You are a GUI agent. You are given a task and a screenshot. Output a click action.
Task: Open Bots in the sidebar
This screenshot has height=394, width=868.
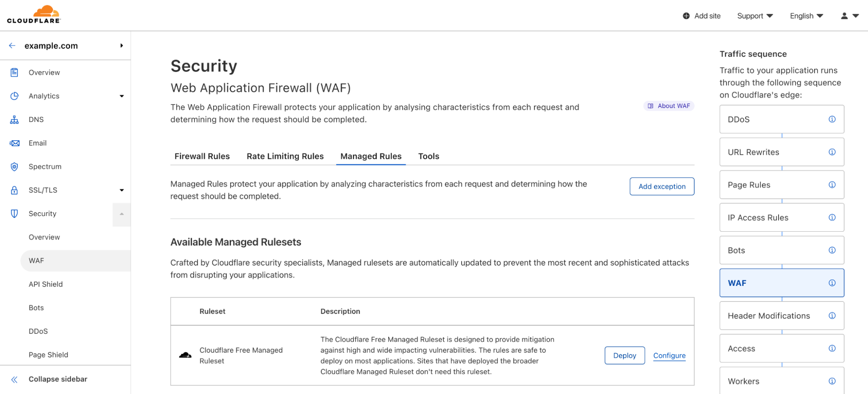36,308
